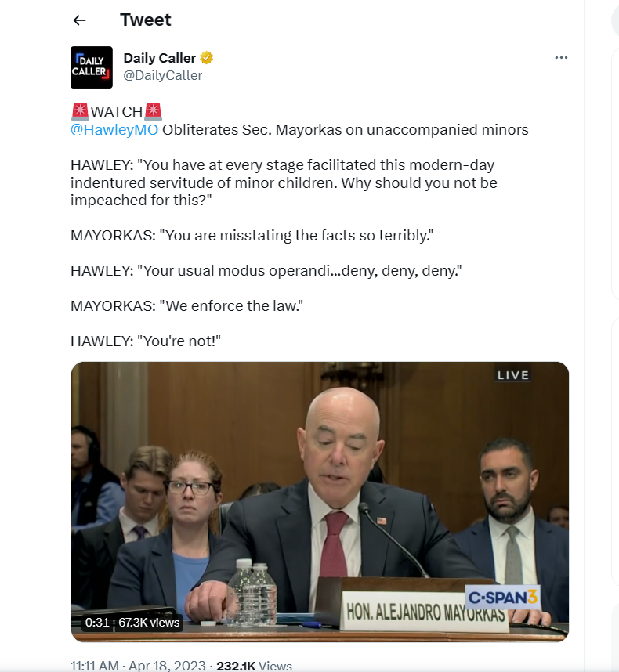This screenshot has width=619, height=672.
Task: Click the Tweet page heading
Action: [145, 20]
